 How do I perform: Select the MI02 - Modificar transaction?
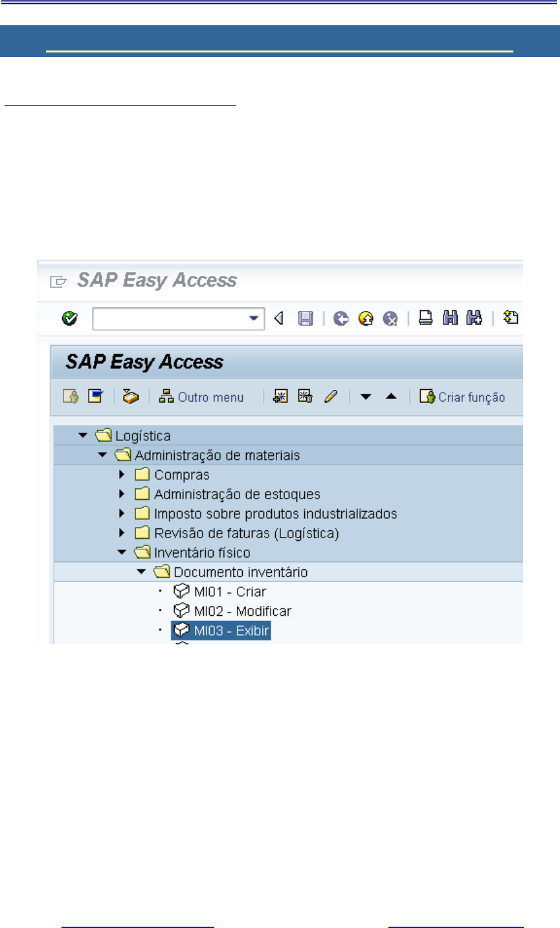(243, 611)
